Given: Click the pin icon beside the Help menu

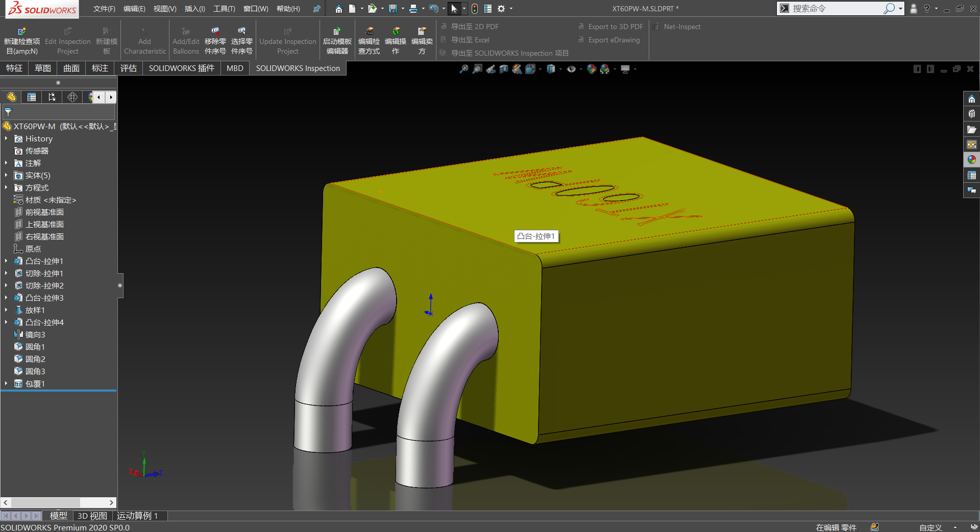Looking at the screenshot, I should tap(316, 9).
